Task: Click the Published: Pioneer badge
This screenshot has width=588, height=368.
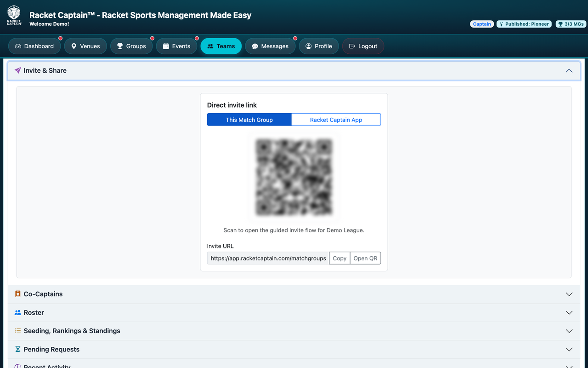Action: click(524, 24)
